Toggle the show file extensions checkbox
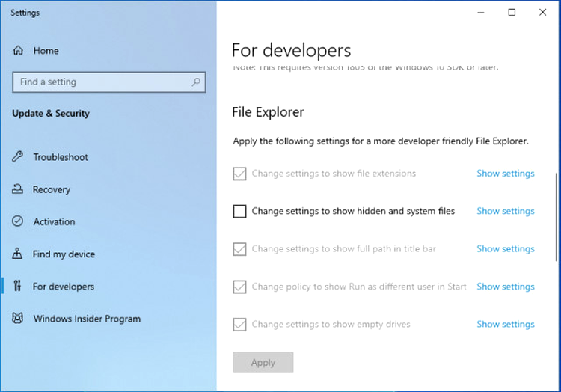Image resolution: width=561 pixels, height=392 pixels. (x=239, y=174)
